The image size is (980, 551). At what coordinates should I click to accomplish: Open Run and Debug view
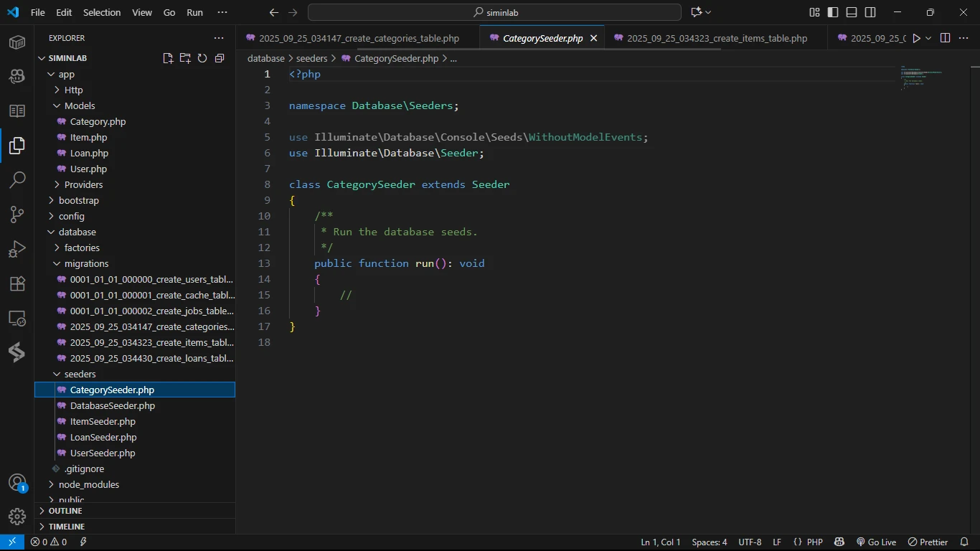(x=17, y=249)
